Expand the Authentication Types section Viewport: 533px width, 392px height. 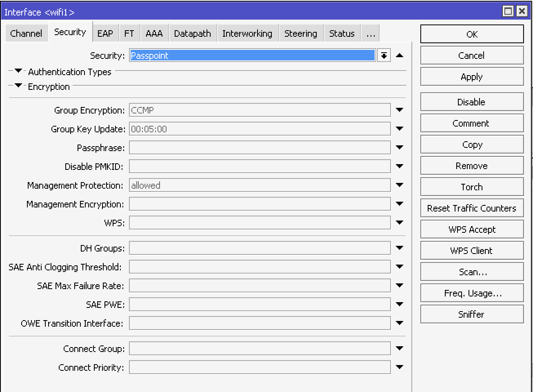click(x=18, y=71)
